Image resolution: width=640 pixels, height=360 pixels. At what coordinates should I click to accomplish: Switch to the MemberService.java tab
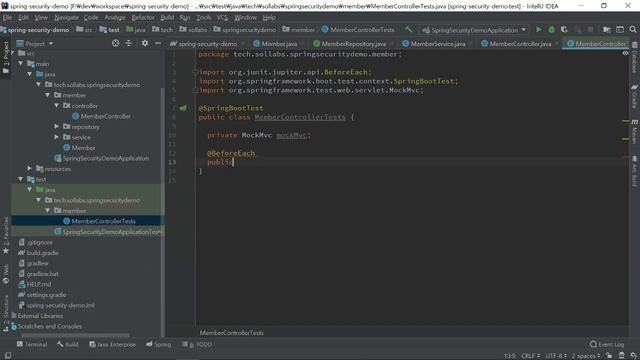click(437, 44)
